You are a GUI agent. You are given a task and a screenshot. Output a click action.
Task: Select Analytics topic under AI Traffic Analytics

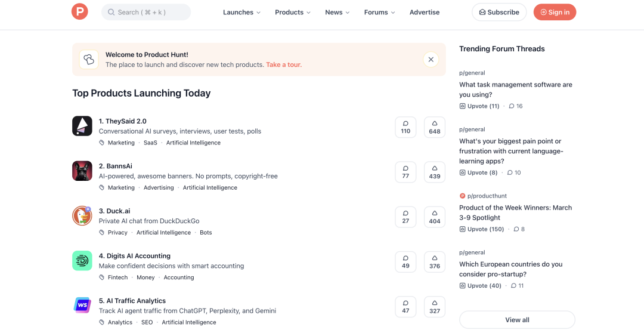click(120, 322)
